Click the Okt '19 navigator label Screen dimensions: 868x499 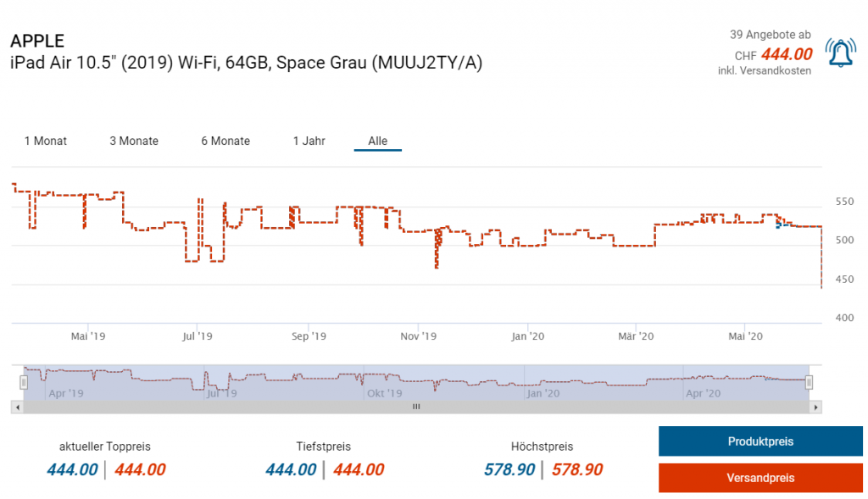click(385, 393)
